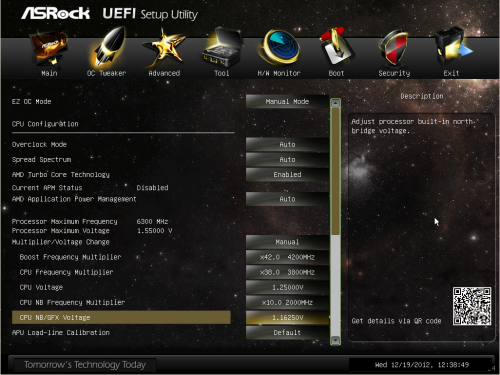
Task: Select the Overclock Mode row label
Action: click(39, 145)
